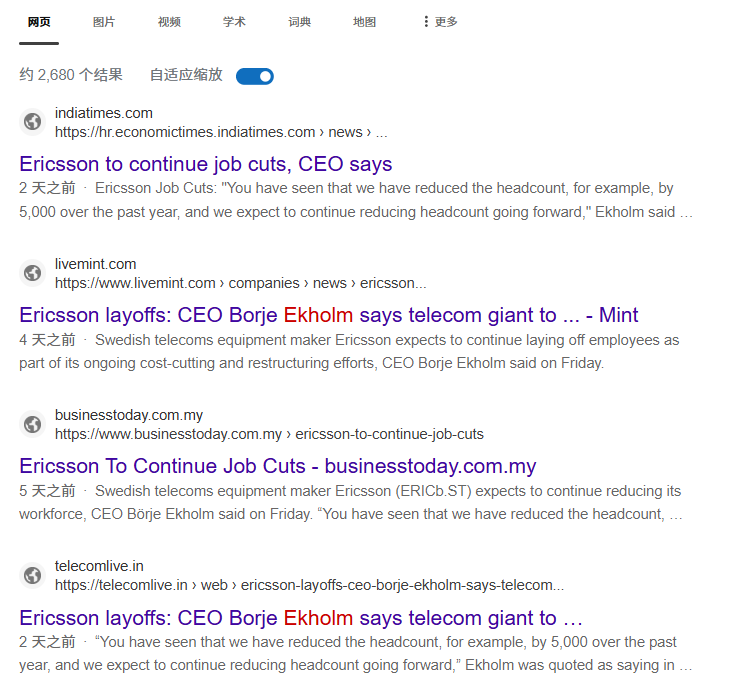The height and width of the screenshot is (681, 741).
Task: Click the businesstoday.com.my site name
Action: point(129,415)
